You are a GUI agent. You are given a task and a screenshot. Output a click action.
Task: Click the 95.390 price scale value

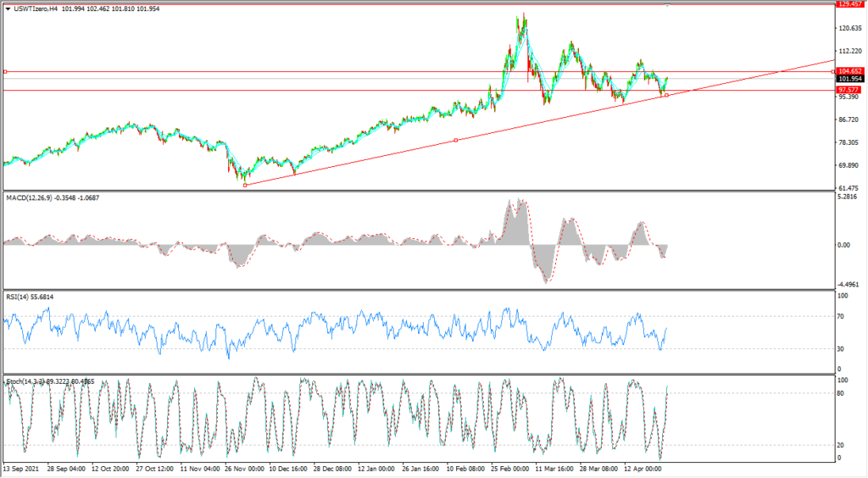pyautogui.click(x=849, y=97)
